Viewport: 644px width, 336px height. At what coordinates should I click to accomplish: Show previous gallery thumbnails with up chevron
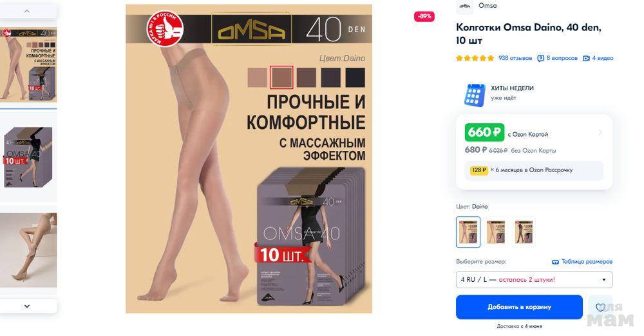tap(27, 11)
